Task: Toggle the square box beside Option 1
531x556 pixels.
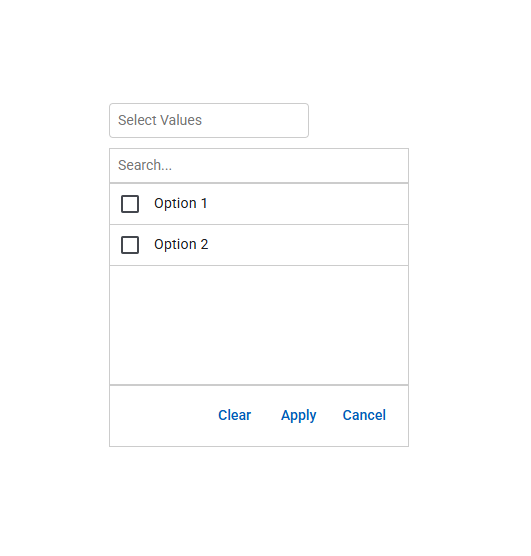Action: (130, 204)
